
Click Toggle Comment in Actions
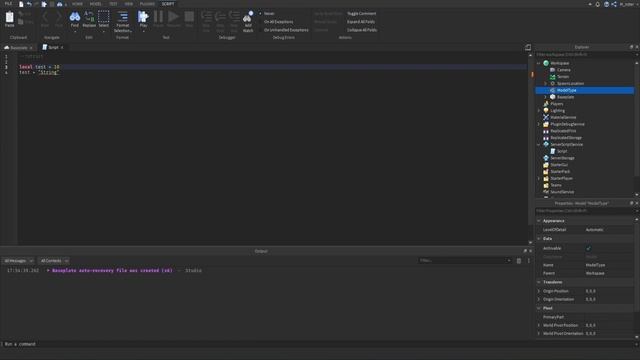click(361, 13)
